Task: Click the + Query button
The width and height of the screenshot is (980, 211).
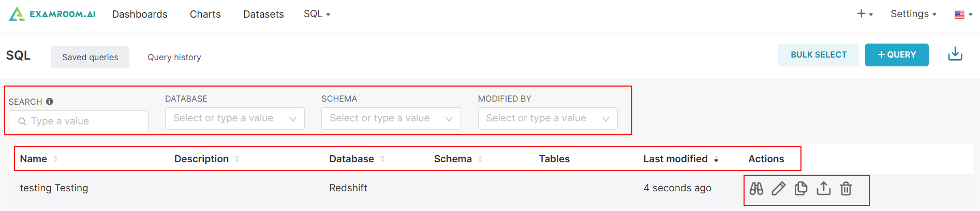Action: (x=896, y=55)
